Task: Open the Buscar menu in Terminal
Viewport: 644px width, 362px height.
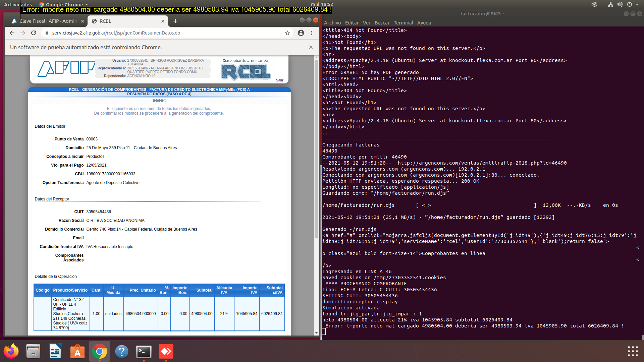Action: click(382, 23)
